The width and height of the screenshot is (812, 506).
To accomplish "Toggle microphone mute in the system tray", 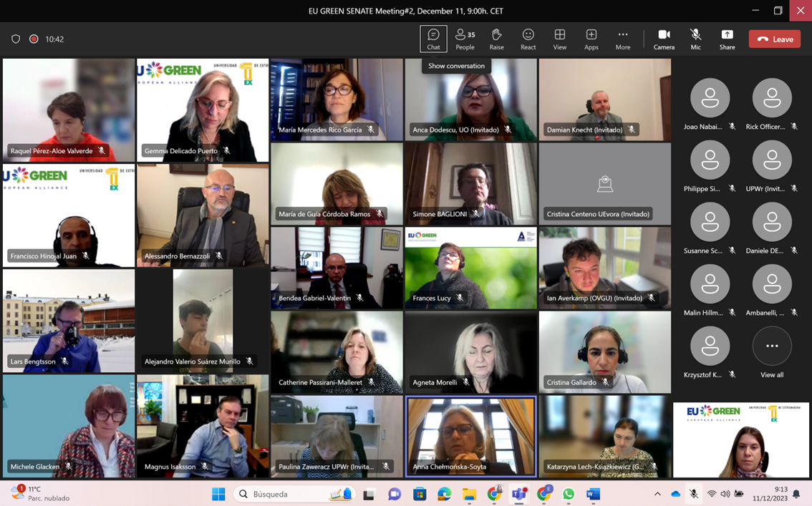I will click(x=693, y=494).
